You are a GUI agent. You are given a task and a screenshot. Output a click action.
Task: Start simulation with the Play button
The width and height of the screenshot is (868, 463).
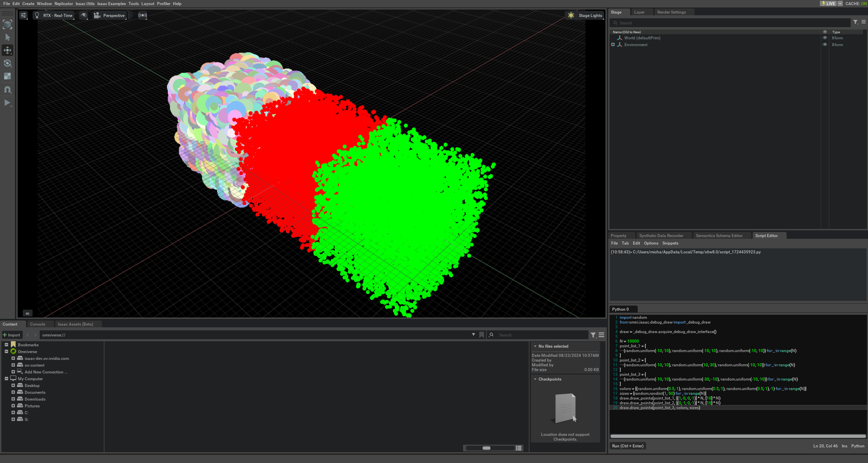tap(7, 102)
